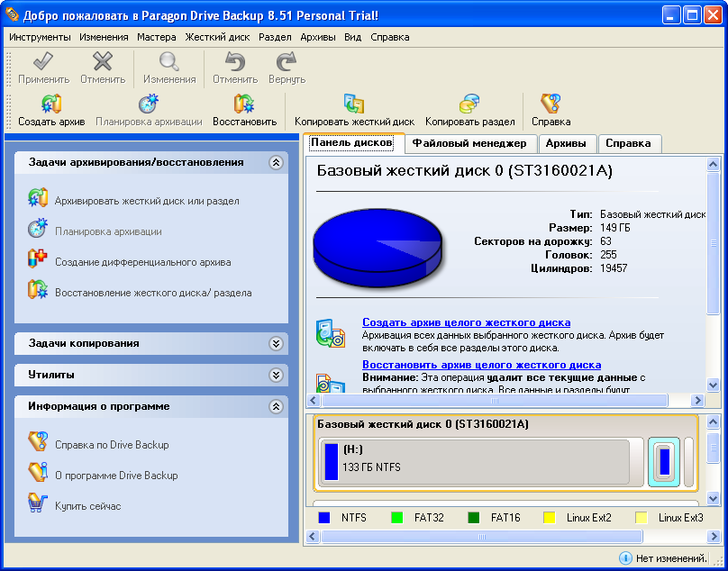Open the Архивы menu

(x=317, y=37)
